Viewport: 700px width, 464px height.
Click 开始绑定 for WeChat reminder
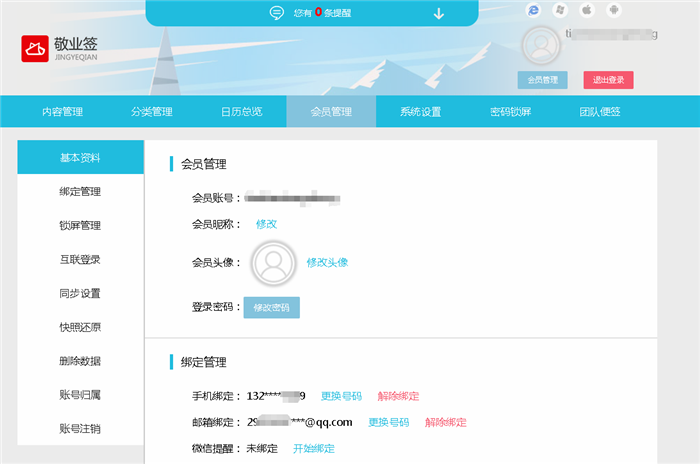click(313, 448)
